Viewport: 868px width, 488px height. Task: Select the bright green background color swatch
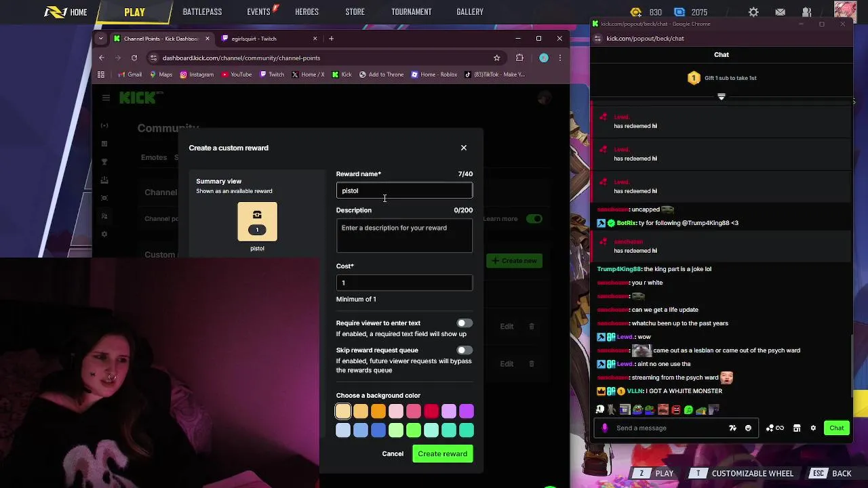414,430
